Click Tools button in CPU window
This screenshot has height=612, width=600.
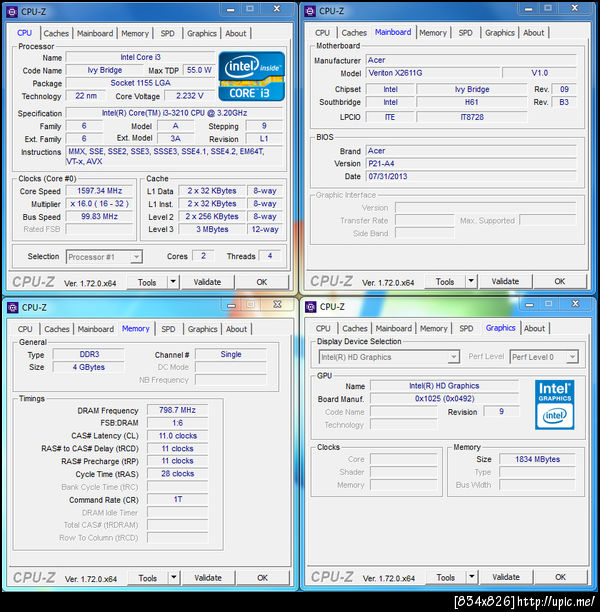tap(147, 282)
